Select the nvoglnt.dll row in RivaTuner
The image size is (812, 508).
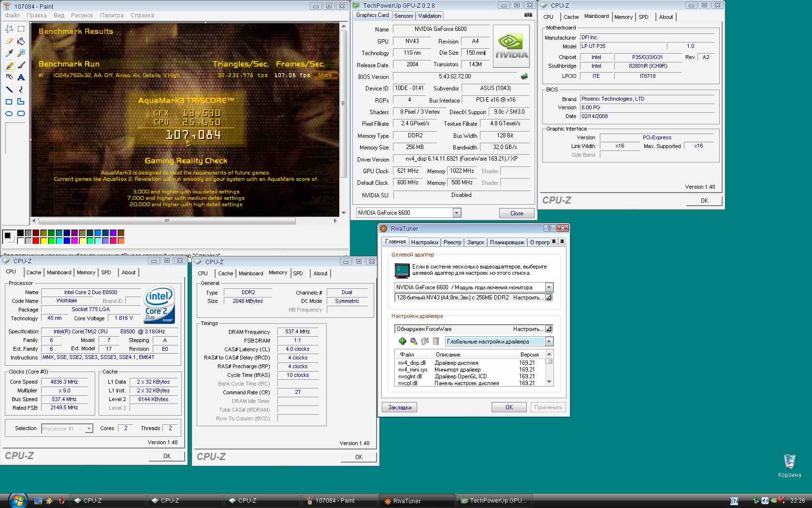pos(470,376)
